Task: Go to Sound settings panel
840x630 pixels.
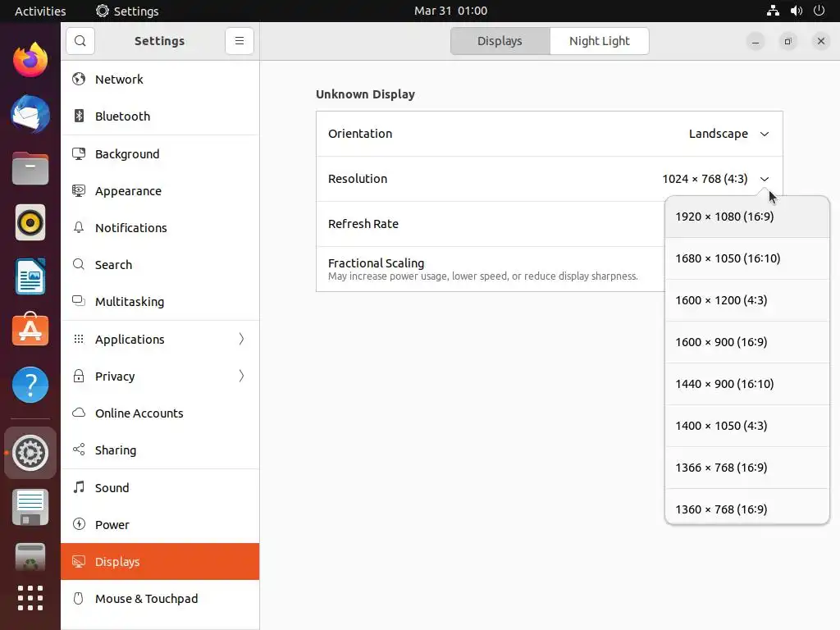Action: click(112, 488)
